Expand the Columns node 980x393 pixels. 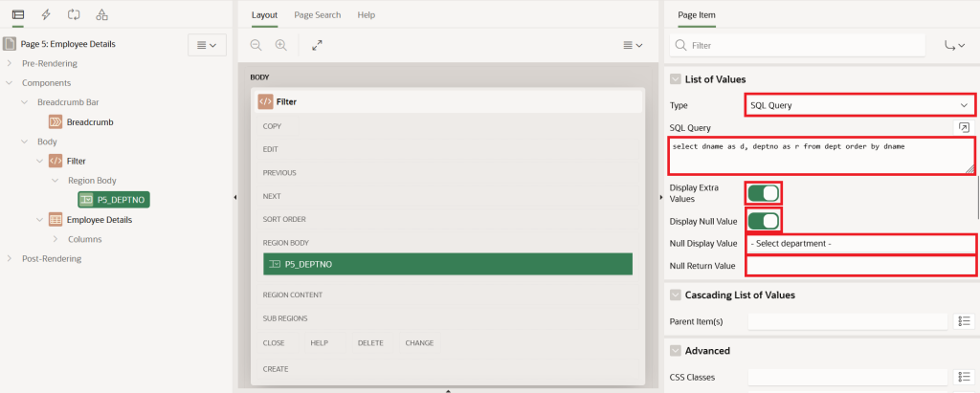55,239
